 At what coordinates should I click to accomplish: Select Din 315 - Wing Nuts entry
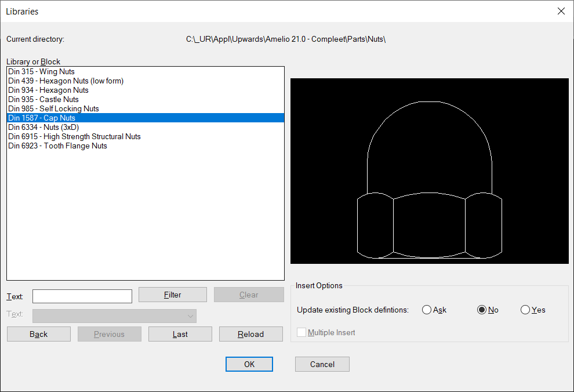(146, 72)
